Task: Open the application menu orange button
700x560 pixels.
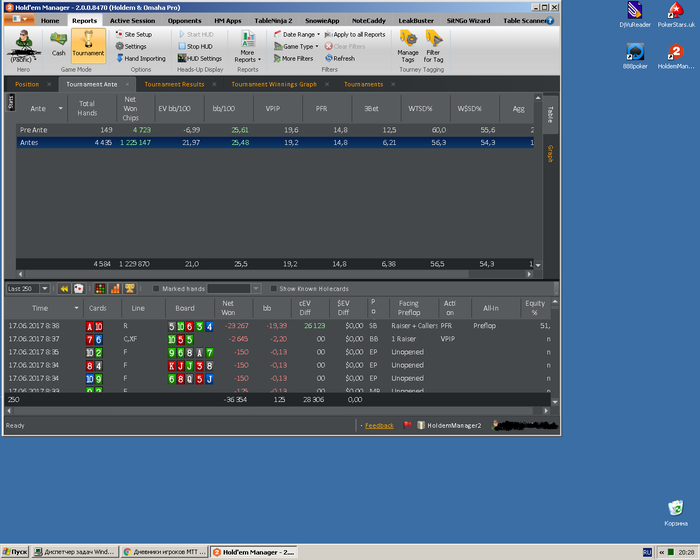Action: [x=19, y=19]
